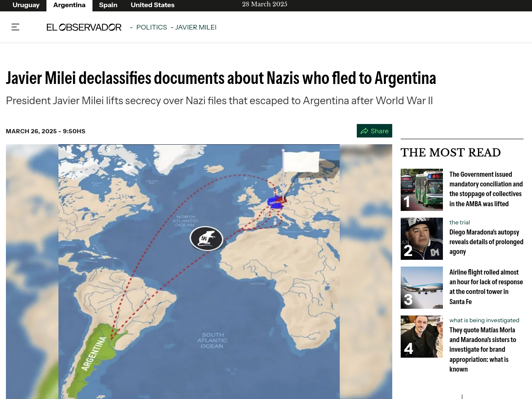
Task: Click the article headline about Milei declassifying documents
Action: (x=221, y=78)
